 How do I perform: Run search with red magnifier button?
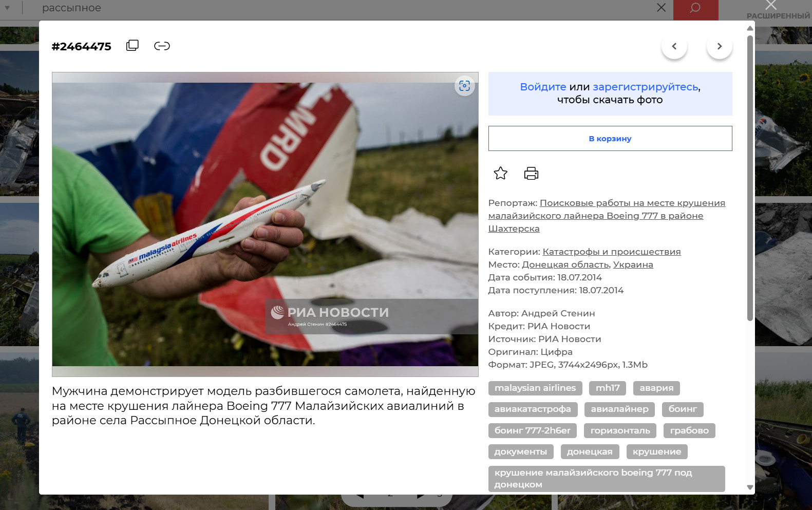[x=695, y=9]
